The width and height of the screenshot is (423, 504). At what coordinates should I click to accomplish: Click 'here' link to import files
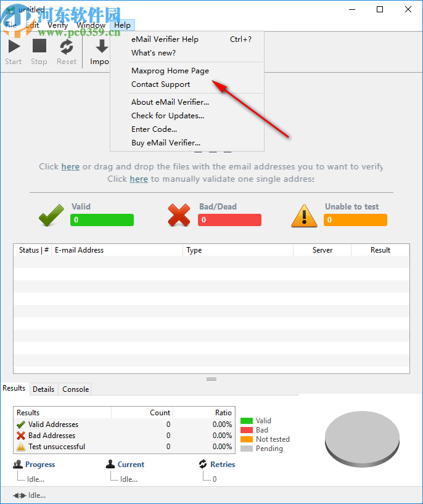coord(70,167)
